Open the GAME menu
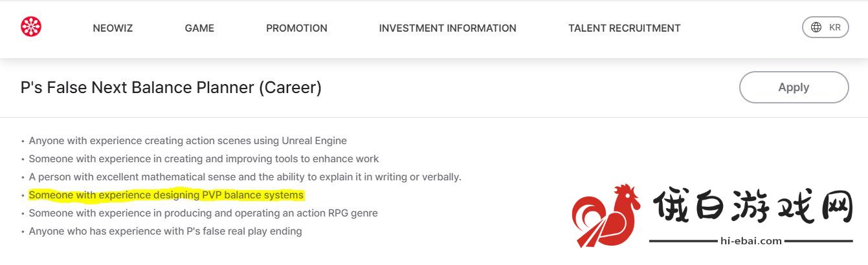 point(199,28)
